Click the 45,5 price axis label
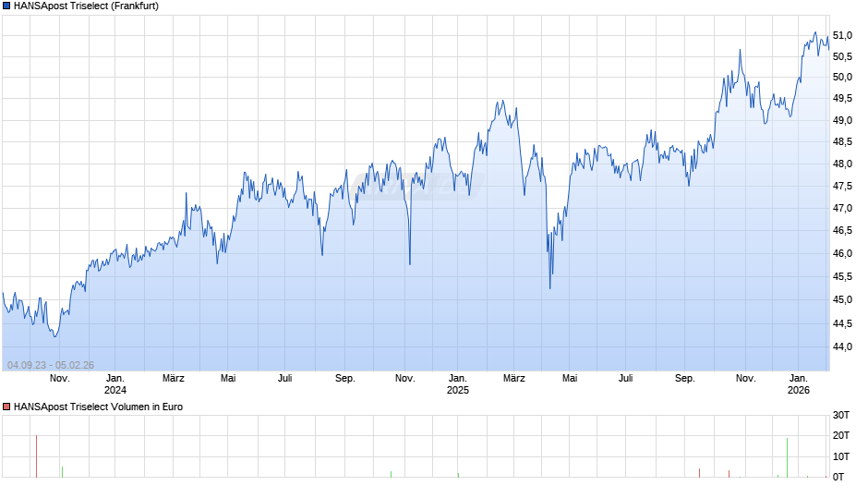The image size is (868, 486). [x=842, y=276]
